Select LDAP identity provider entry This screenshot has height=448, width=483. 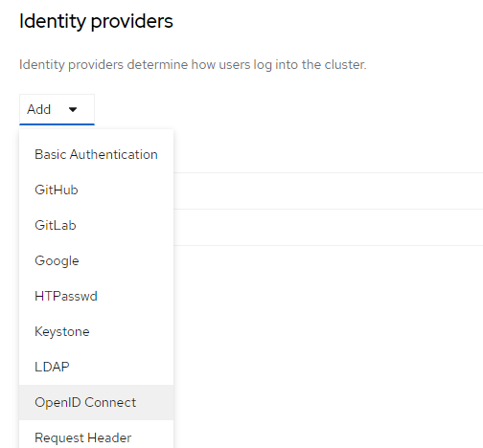96,367
